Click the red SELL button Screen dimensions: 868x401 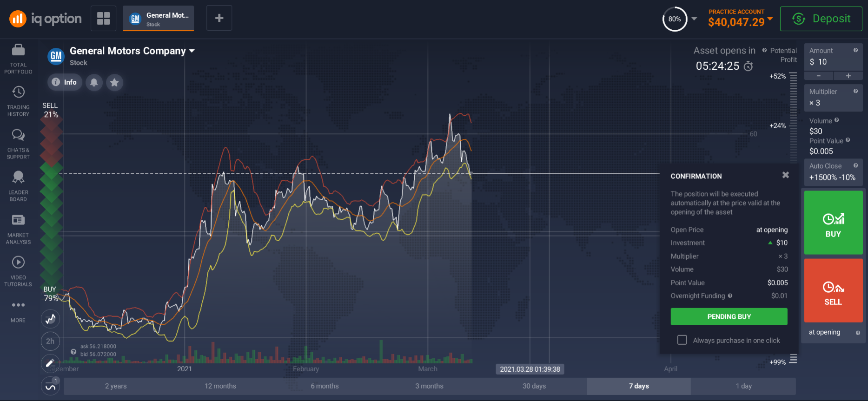(x=833, y=290)
